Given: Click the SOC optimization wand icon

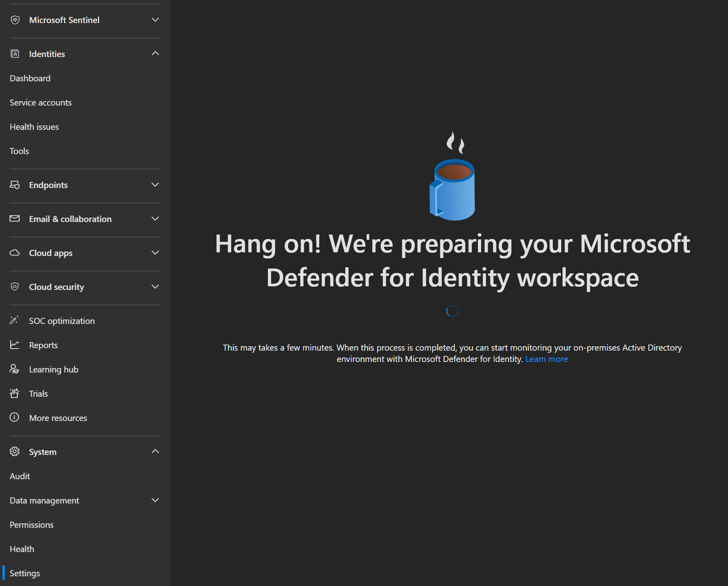Looking at the screenshot, I should pos(14,320).
